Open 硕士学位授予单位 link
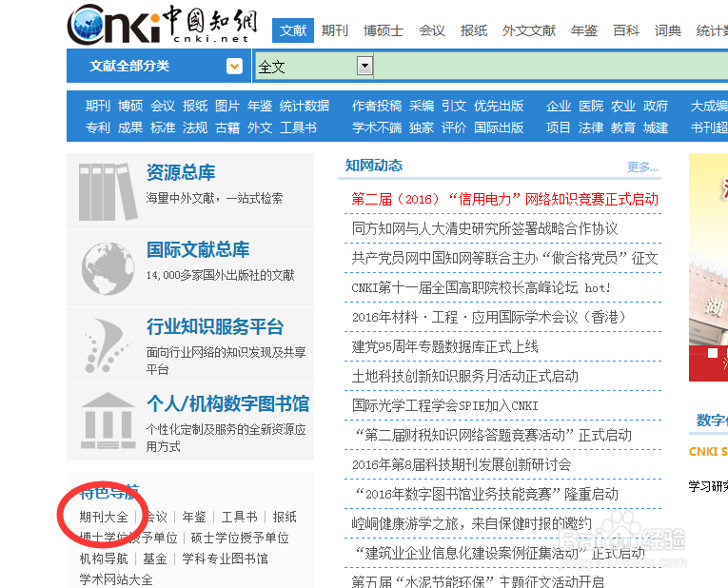 pyautogui.click(x=240, y=538)
